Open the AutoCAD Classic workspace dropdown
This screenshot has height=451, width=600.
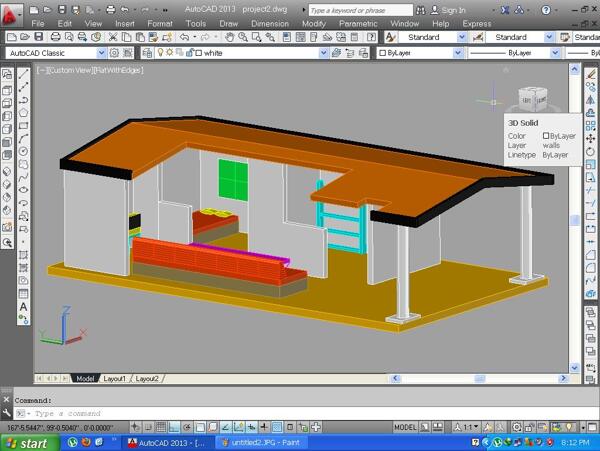pyautogui.click(x=101, y=53)
